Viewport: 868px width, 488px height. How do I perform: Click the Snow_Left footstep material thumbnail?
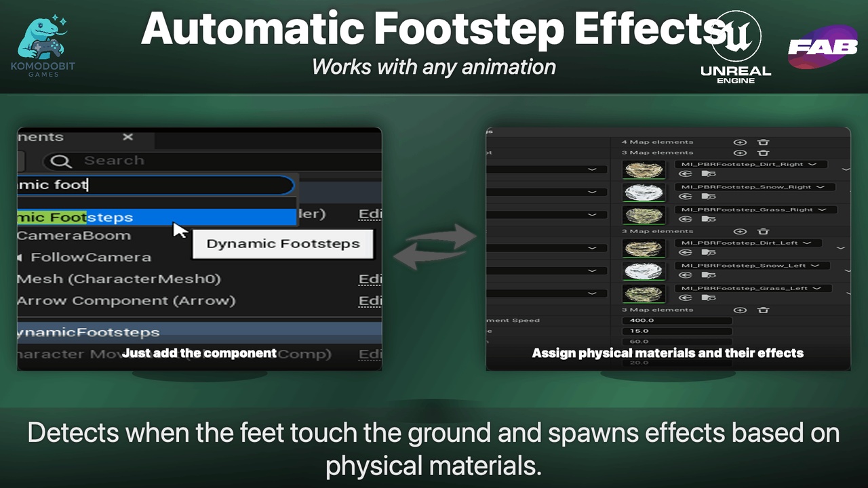[x=644, y=271]
